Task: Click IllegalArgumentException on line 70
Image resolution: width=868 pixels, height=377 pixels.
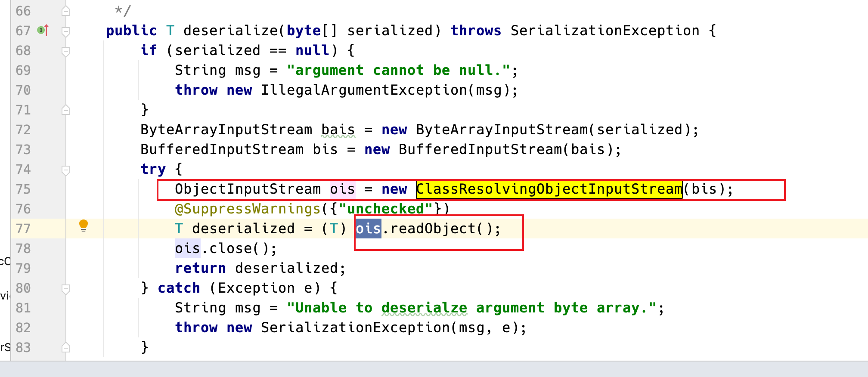Action: [x=364, y=90]
